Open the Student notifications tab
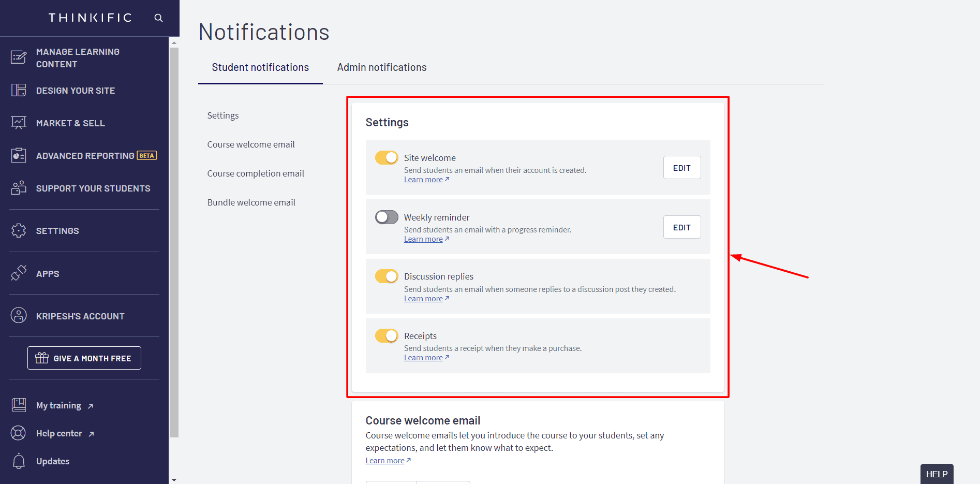This screenshot has width=980, height=484. point(260,68)
